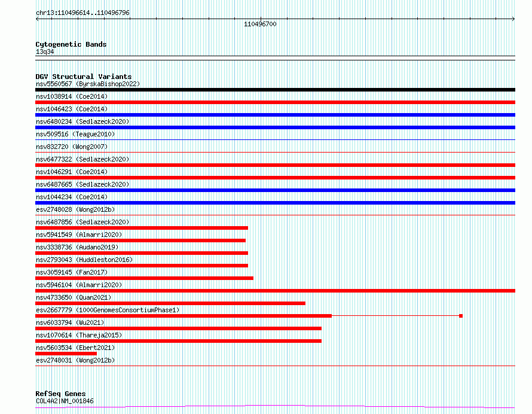
Task: Open variant nsv3338736 (Audano2019) label
Action: (77, 247)
